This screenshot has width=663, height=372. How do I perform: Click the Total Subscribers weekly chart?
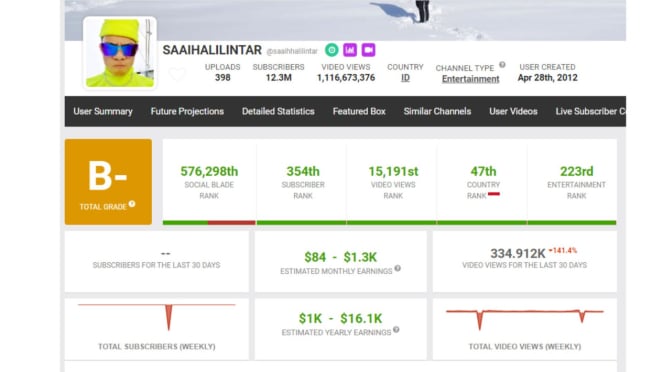point(156,316)
